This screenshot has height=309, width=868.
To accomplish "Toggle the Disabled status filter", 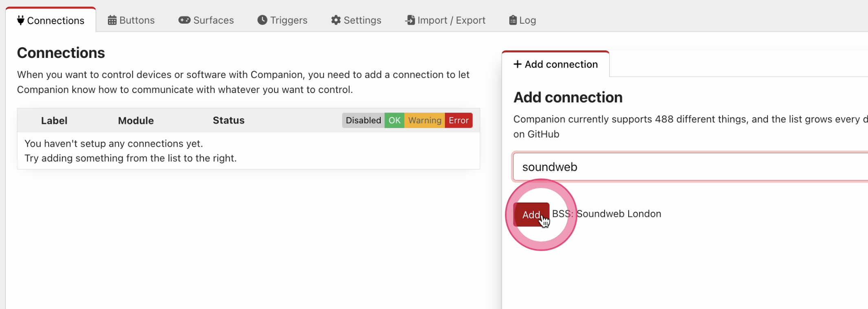I will tap(363, 120).
